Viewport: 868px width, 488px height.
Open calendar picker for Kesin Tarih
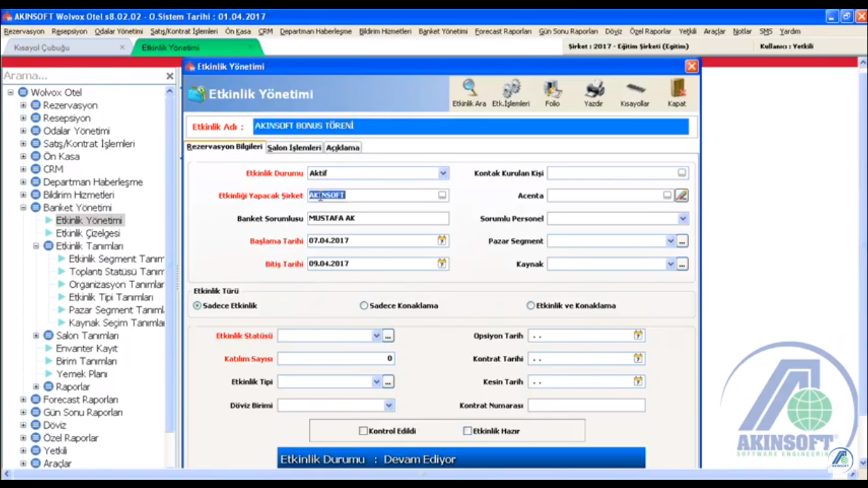pos(638,381)
